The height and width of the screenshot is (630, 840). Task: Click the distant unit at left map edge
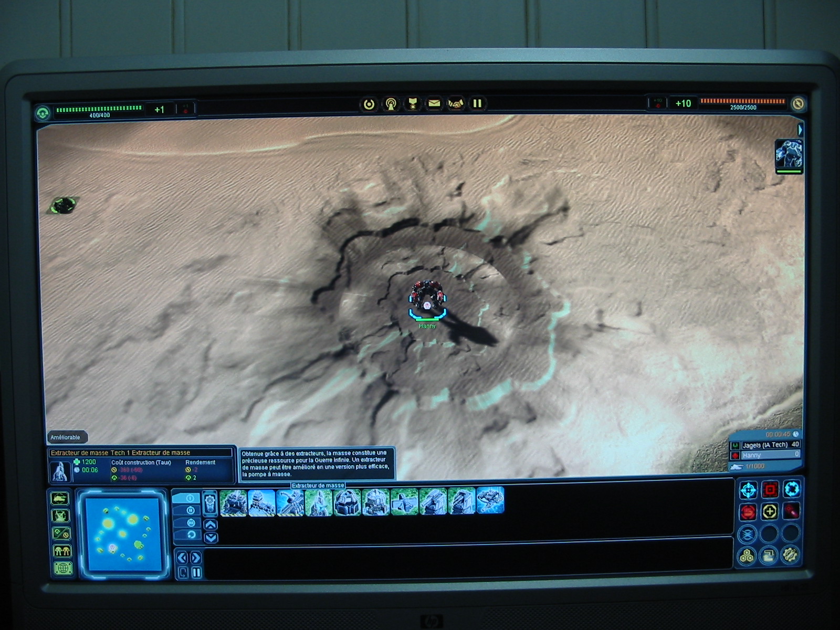pos(65,205)
